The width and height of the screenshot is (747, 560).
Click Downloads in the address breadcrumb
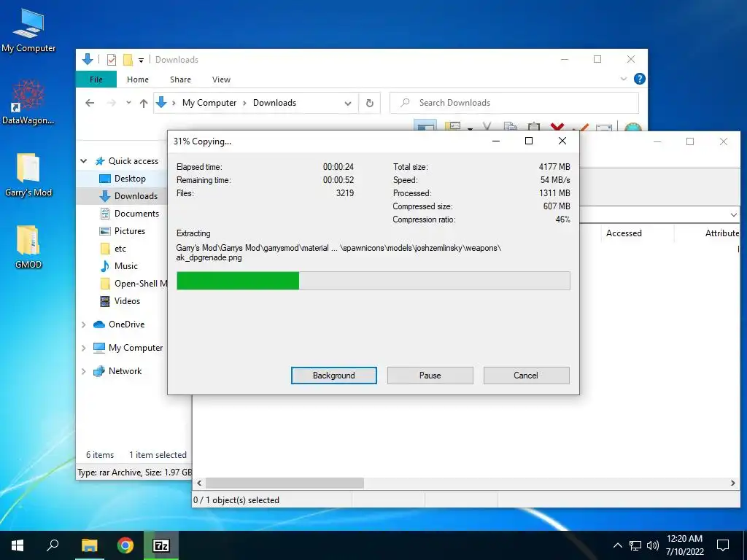274,103
